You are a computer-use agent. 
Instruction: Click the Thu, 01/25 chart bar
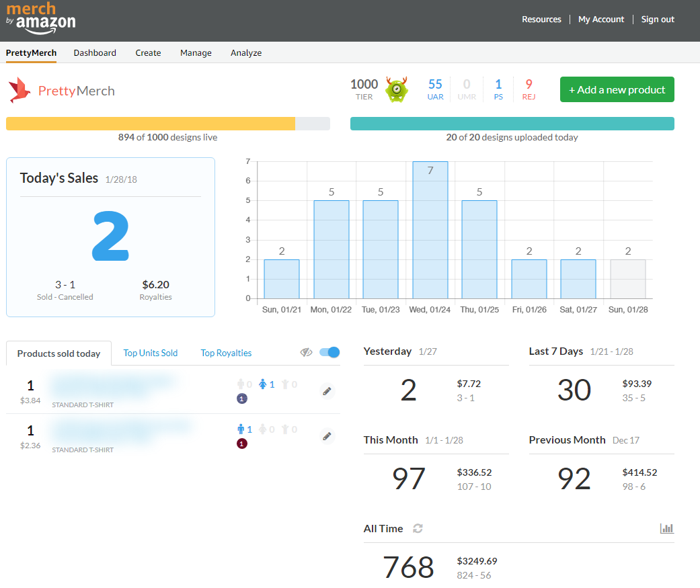pyautogui.click(x=479, y=249)
